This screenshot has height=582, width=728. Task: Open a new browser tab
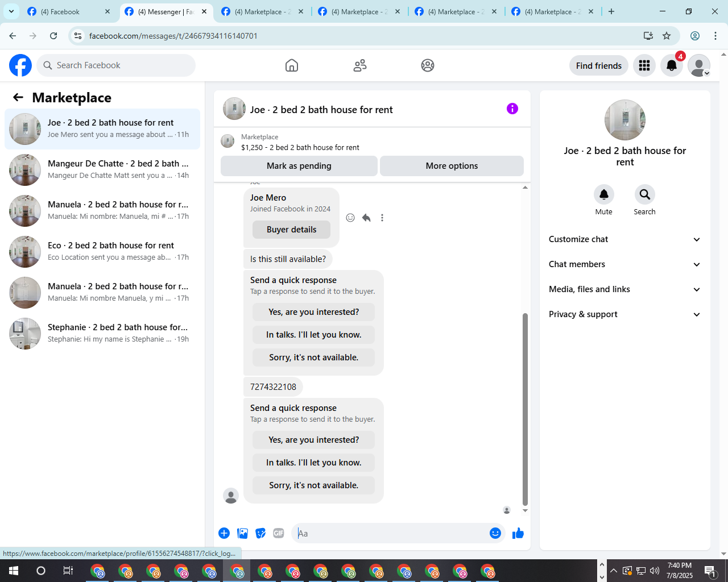click(x=611, y=11)
